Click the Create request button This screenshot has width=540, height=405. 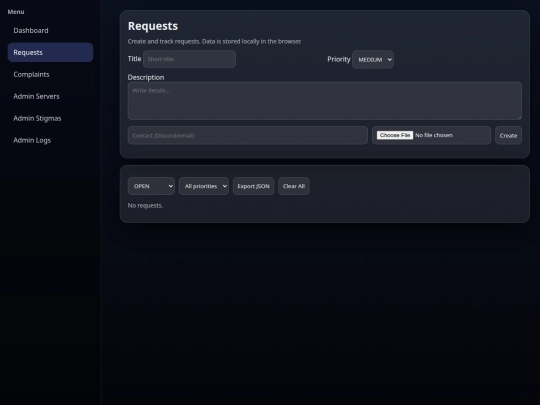point(508,136)
